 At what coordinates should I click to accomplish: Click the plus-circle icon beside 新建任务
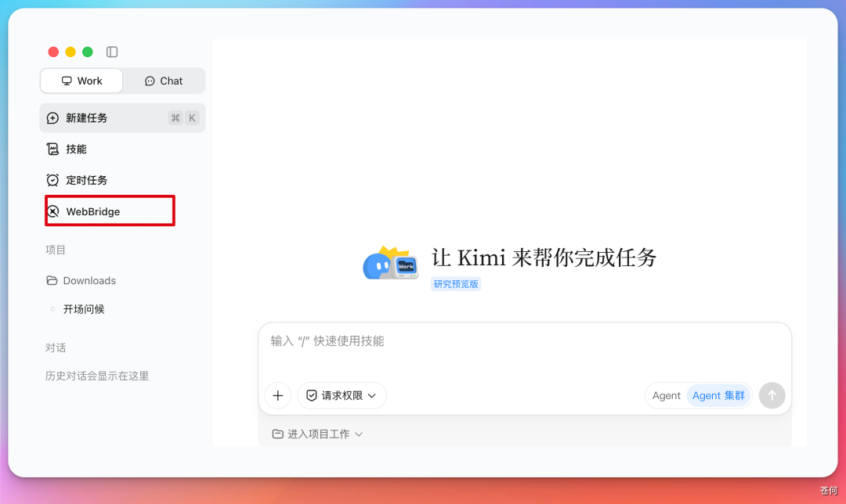tap(52, 118)
